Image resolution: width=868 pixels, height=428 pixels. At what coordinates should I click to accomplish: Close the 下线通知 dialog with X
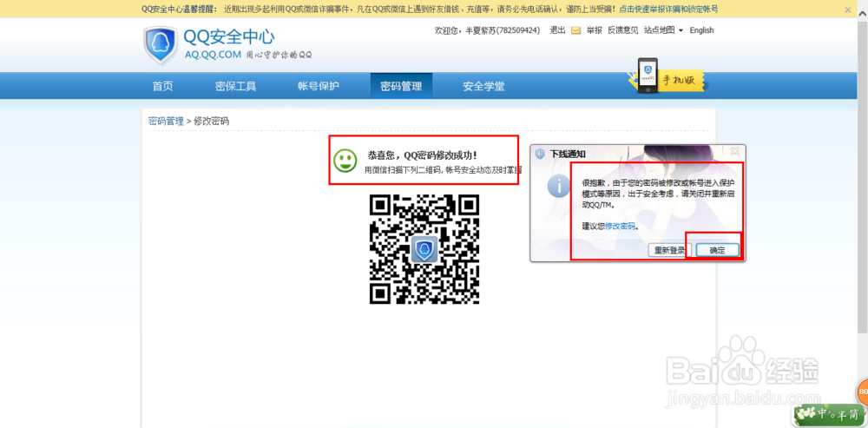pyautogui.click(x=734, y=150)
